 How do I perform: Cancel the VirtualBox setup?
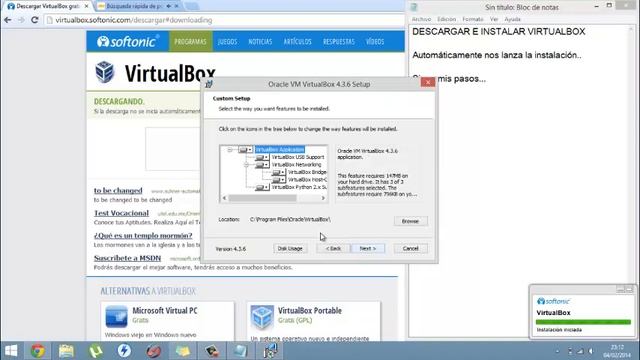pos(411,249)
